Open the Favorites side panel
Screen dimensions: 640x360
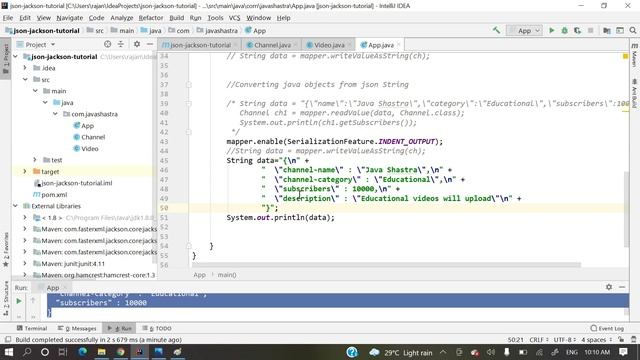[6, 249]
